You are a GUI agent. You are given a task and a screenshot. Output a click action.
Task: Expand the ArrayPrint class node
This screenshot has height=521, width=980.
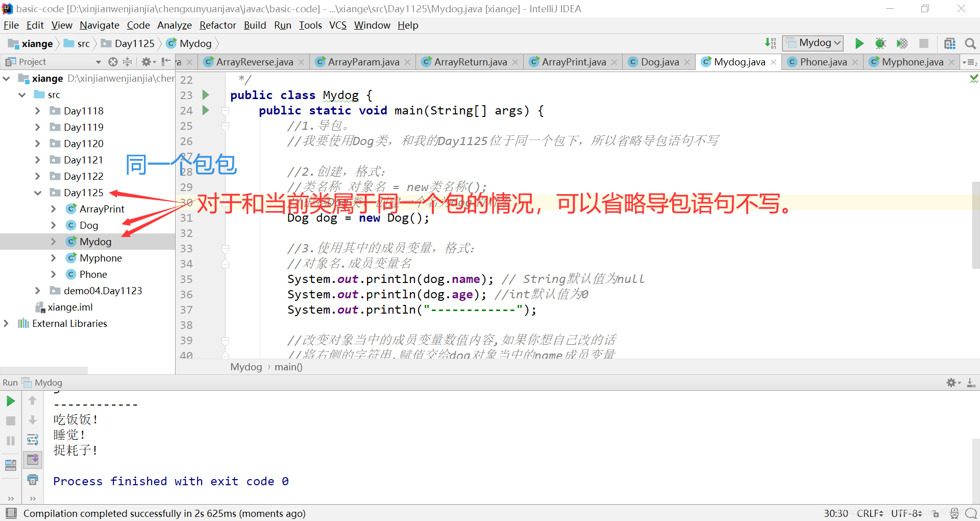tap(53, 209)
